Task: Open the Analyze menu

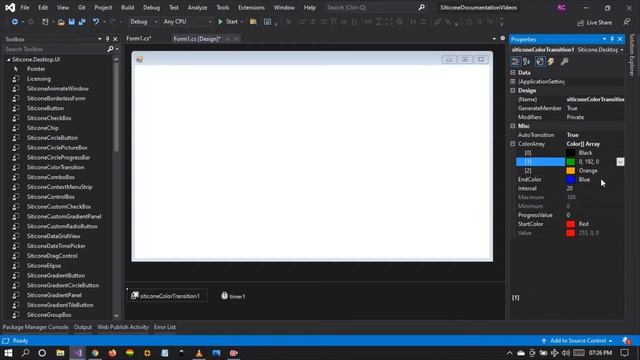Action: click(197, 7)
